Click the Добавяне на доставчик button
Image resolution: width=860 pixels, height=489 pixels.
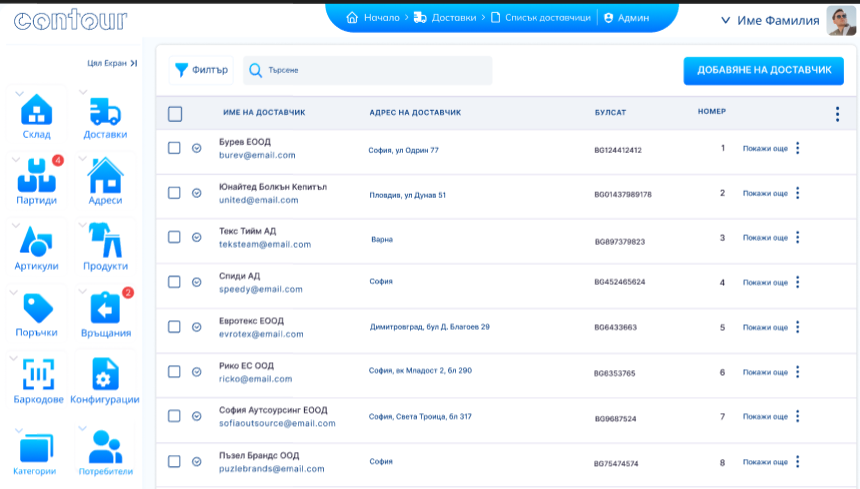tap(763, 70)
